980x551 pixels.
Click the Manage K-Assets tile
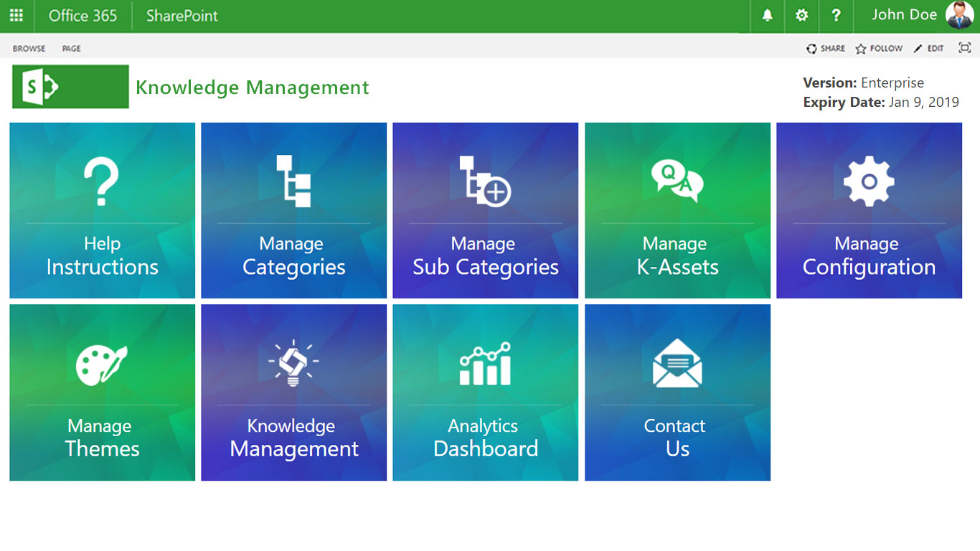(x=677, y=210)
